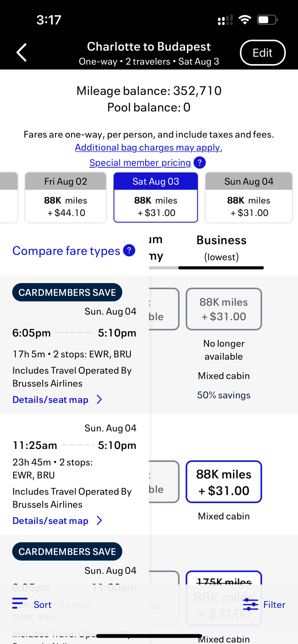Open the Compare fare types link

[66, 251]
